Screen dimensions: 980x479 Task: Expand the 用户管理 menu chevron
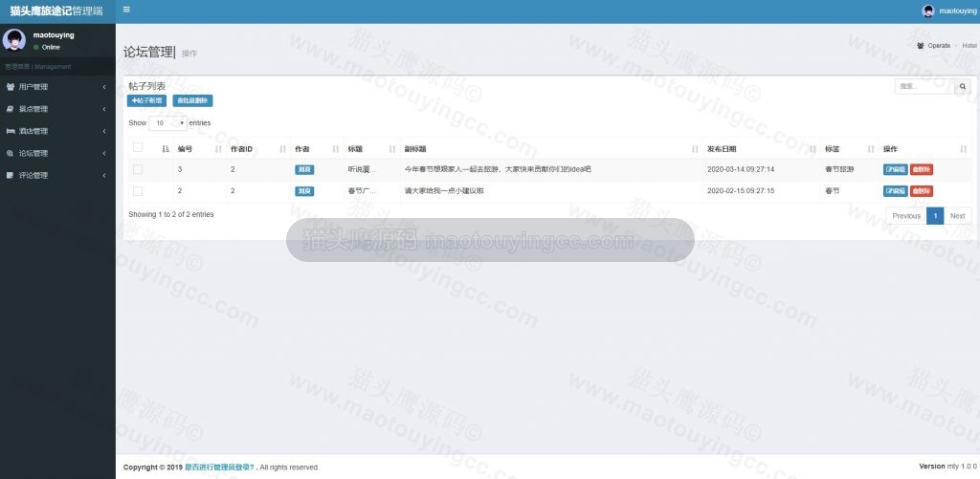(104, 87)
